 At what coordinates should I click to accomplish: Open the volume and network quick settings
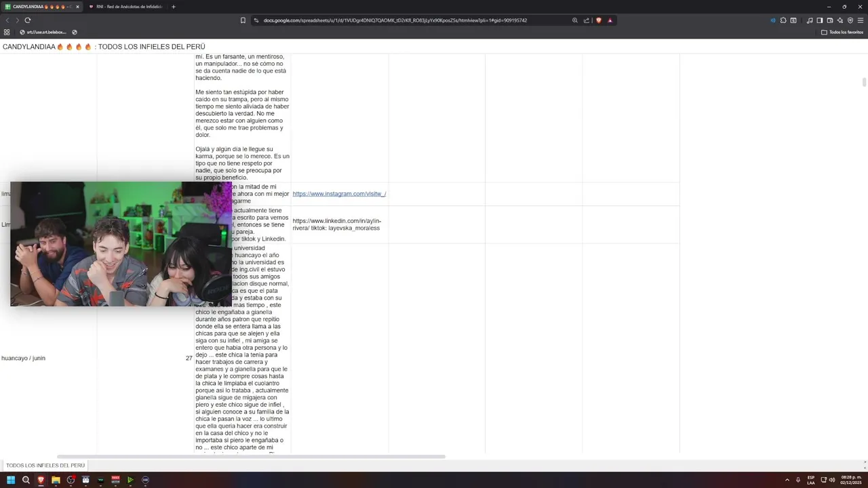pyautogui.click(x=828, y=480)
